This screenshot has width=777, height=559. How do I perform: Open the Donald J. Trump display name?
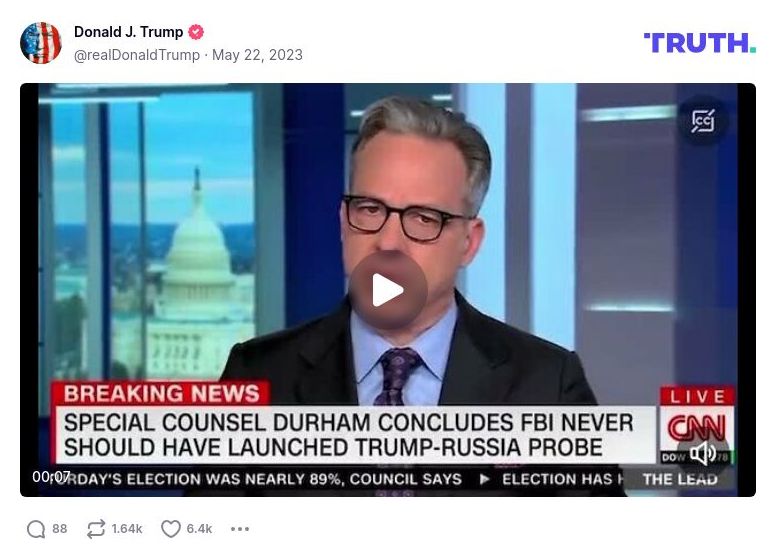click(128, 32)
